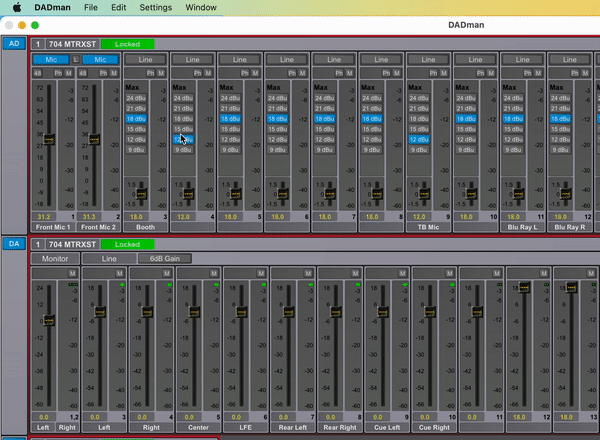The height and width of the screenshot is (440, 600).
Task: Select the Monitor button in DA section
Action: pyautogui.click(x=55, y=259)
